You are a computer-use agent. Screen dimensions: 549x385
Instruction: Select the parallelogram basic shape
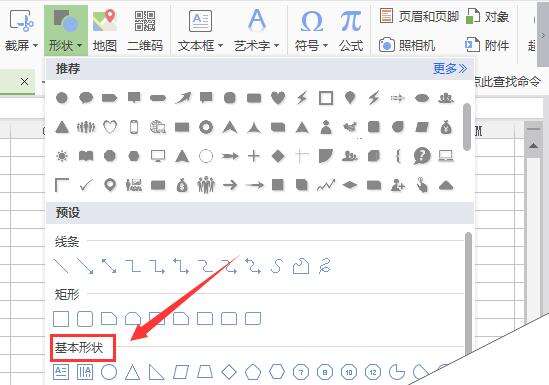point(181,372)
